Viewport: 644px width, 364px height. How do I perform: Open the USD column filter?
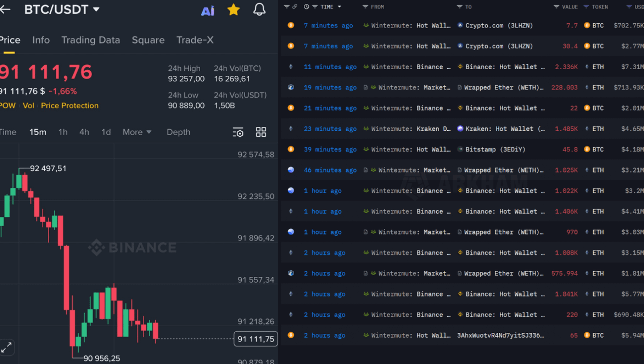click(629, 7)
